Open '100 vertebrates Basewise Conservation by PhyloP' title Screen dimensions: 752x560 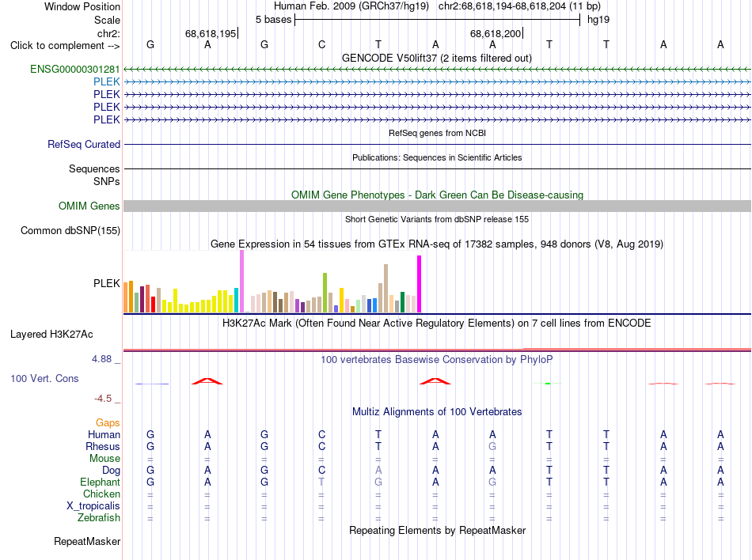pos(437,359)
